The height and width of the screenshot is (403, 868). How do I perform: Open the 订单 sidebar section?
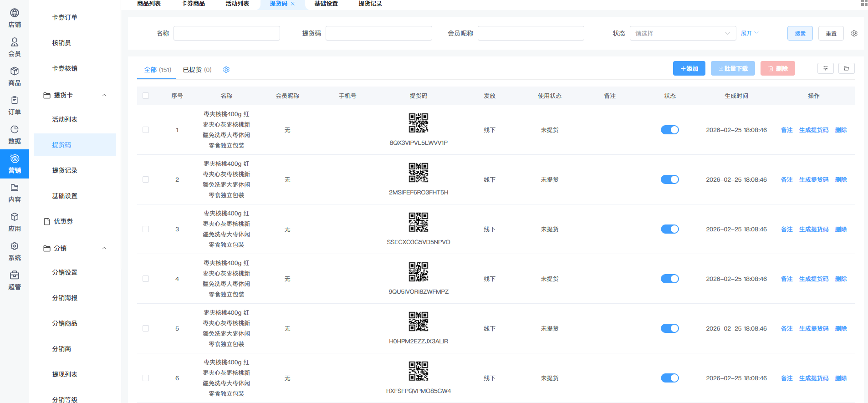pos(15,106)
